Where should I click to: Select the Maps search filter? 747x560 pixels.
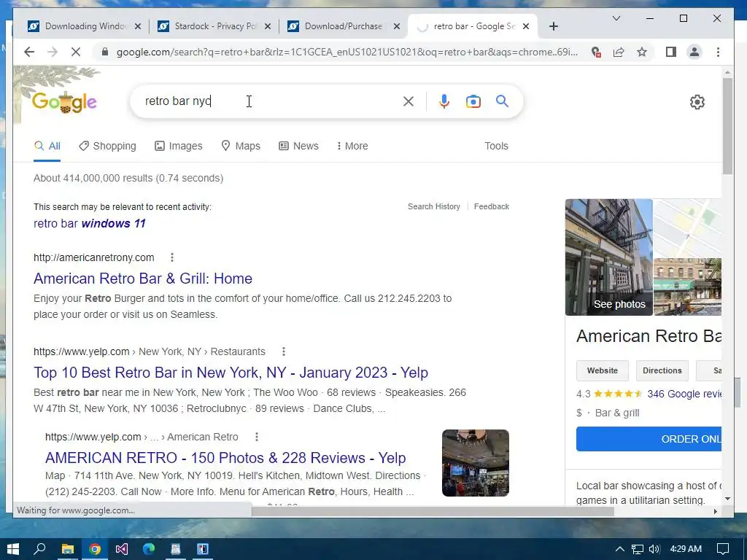click(241, 146)
